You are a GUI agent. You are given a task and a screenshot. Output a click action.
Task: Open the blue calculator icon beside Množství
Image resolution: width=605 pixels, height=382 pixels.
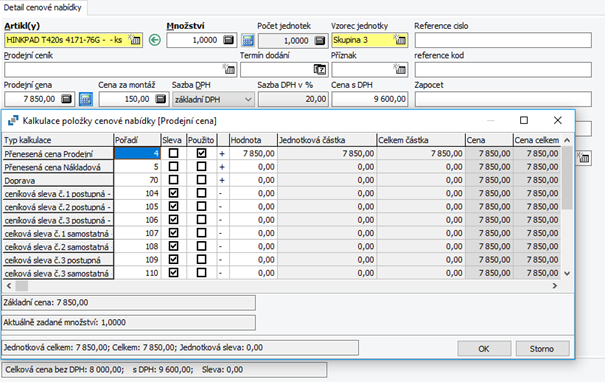248,40
